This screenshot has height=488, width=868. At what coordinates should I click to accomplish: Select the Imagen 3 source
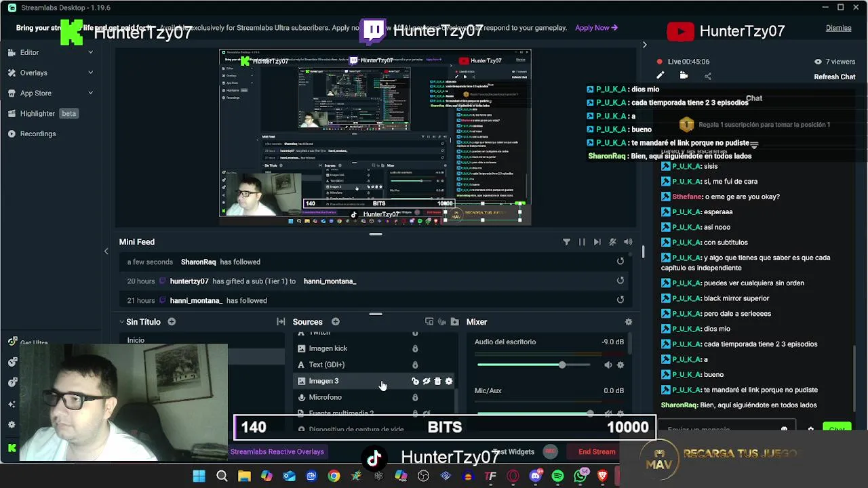click(323, 381)
